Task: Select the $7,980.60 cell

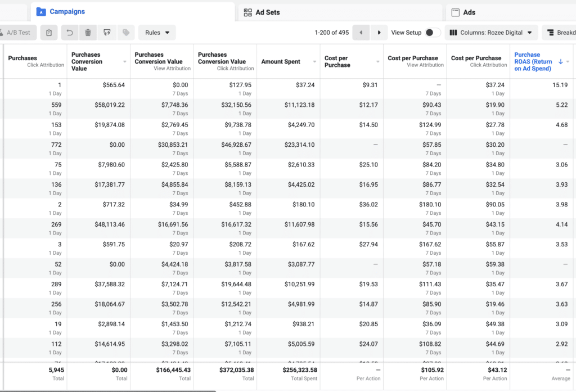Action: [x=111, y=165]
